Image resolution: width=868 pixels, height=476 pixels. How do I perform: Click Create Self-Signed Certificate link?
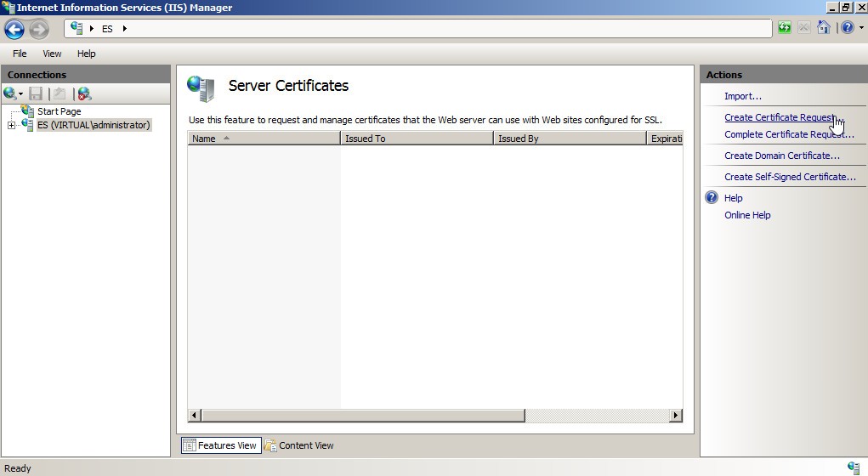pos(790,177)
